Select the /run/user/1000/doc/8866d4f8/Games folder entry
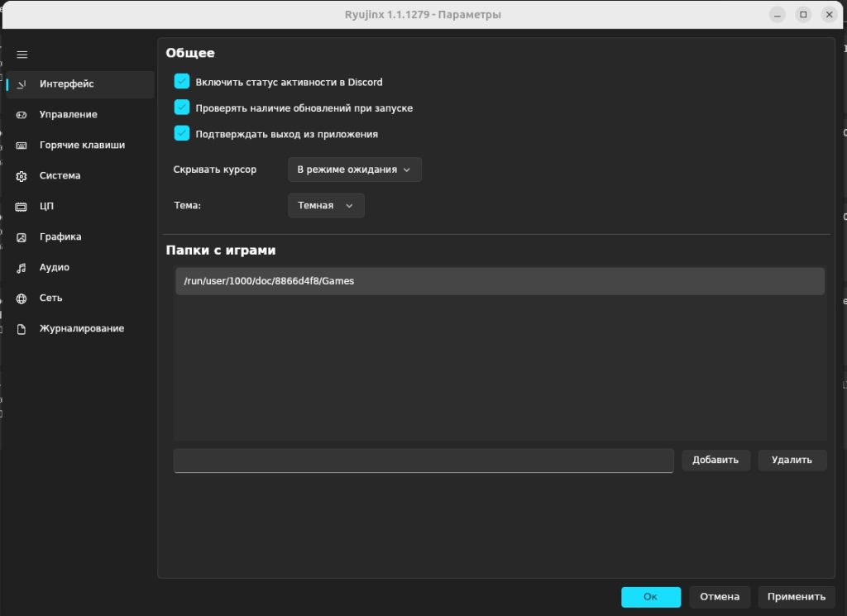The height and width of the screenshot is (616, 847). pos(500,281)
